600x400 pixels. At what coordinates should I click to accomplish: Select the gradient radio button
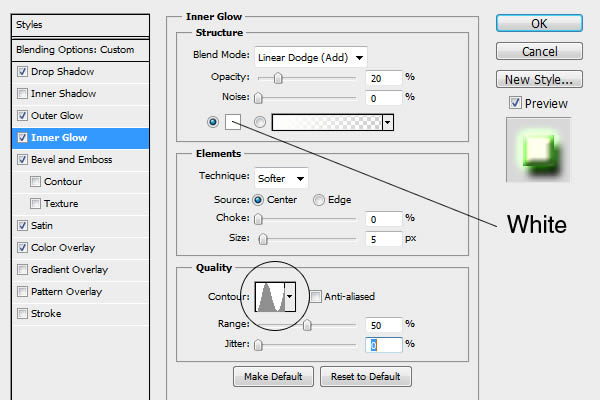click(x=260, y=122)
